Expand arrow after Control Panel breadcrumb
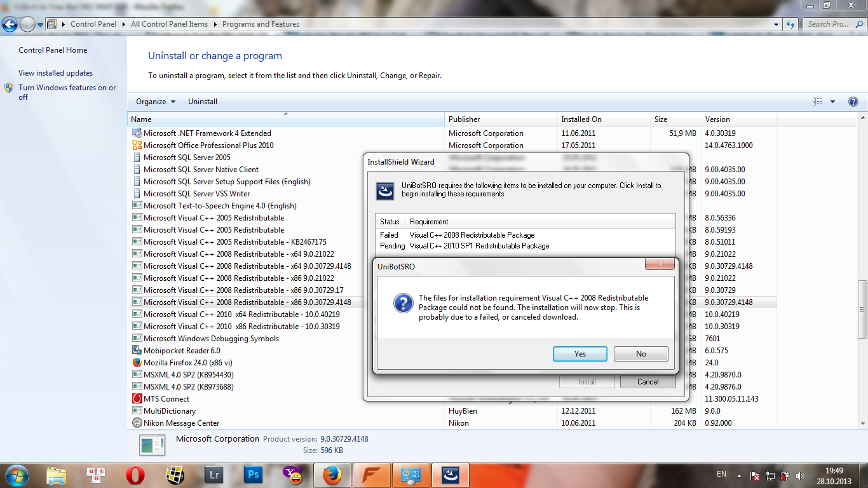The height and width of the screenshot is (488, 868). point(123,24)
